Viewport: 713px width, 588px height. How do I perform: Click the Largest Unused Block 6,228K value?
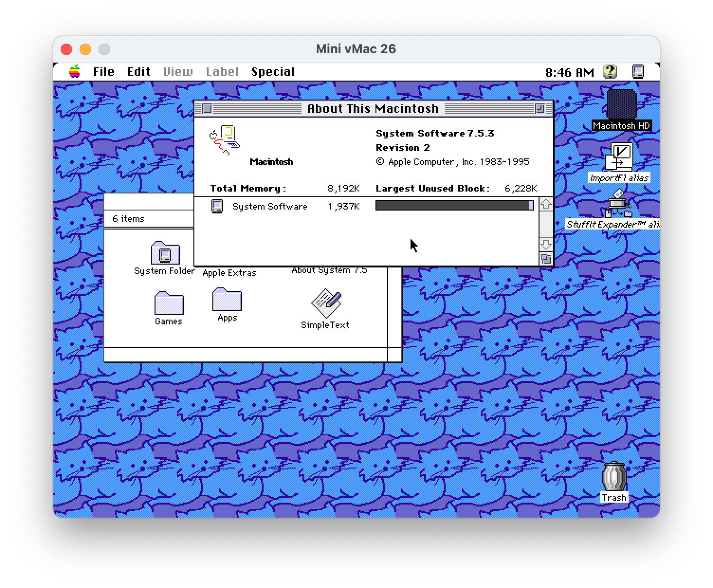coord(521,189)
